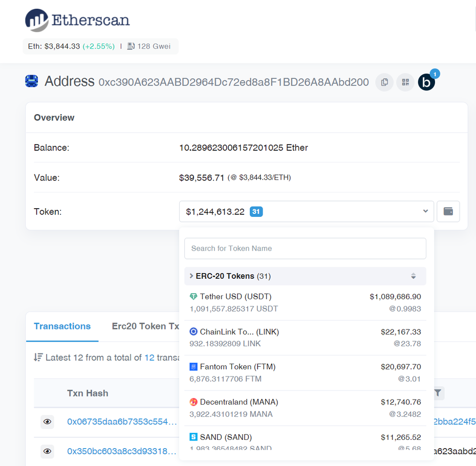Open the Erc20 Token Txns tab
This screenshot has height=466, width=476.
(x=145, y=326)
